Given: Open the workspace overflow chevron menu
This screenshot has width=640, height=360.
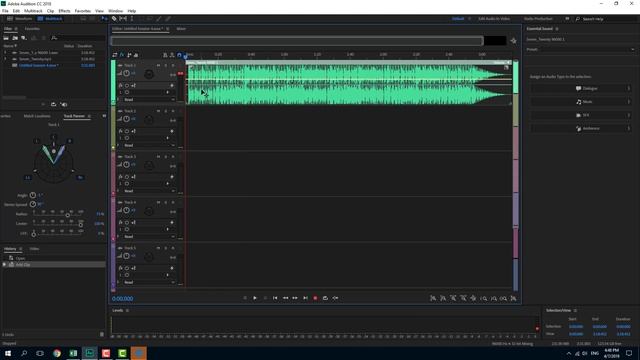Looking at the screenshot, I should 567,19.
